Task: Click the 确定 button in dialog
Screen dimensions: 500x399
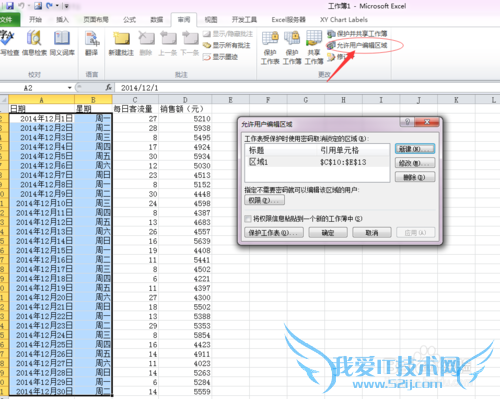Action: [328, 232]
